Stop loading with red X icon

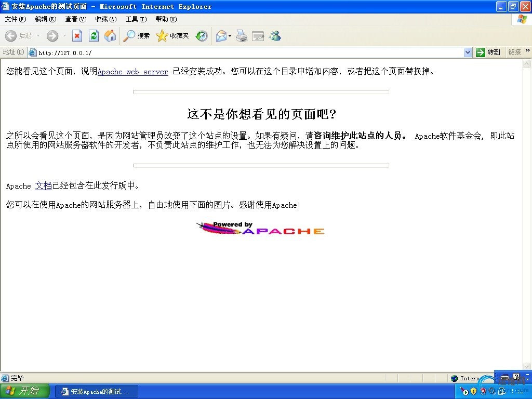[77, 36]
